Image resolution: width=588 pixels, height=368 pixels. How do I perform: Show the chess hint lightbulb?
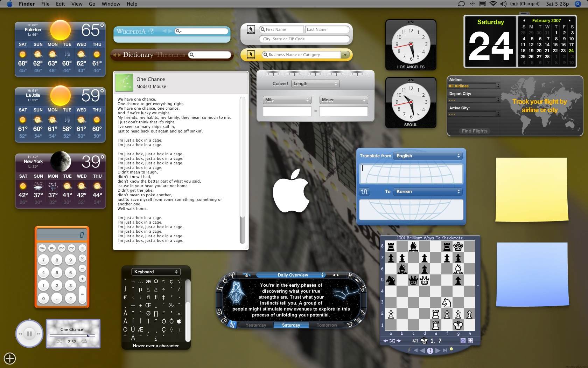[x=451, y=349]
